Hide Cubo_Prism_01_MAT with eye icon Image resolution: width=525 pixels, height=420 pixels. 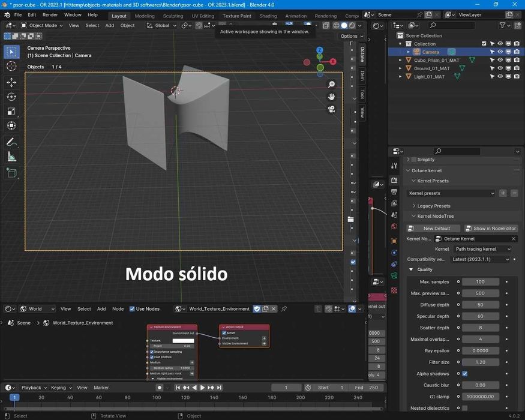coord(500,60)
